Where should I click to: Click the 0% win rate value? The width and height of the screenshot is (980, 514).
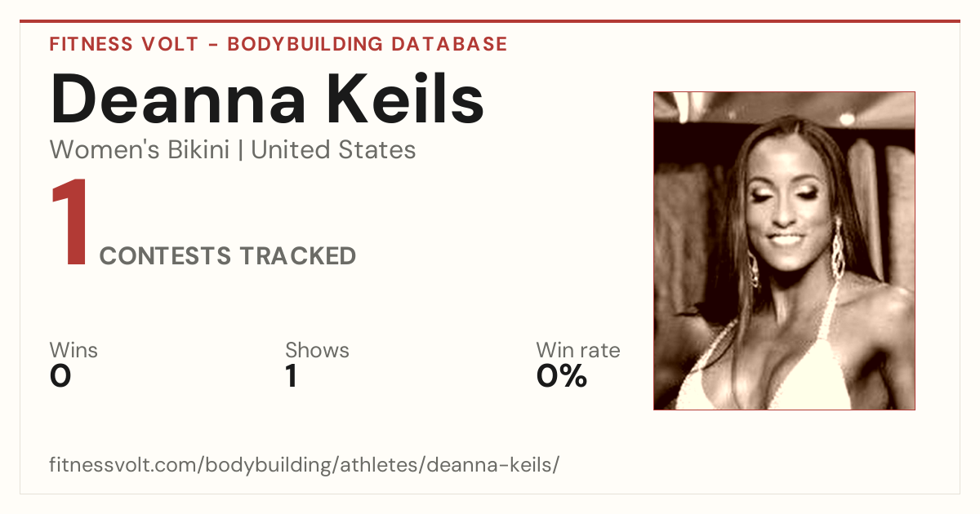(562, 376)
